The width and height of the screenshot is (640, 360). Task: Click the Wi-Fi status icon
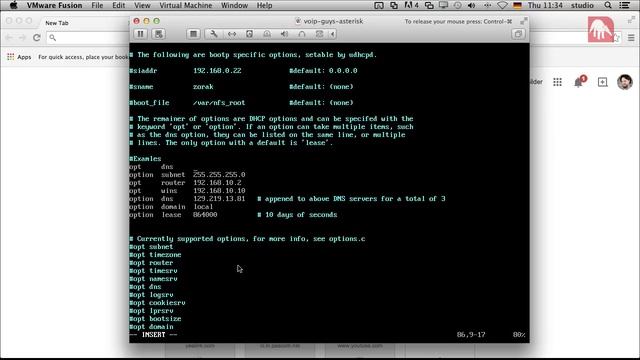click(x=502, y=5)
